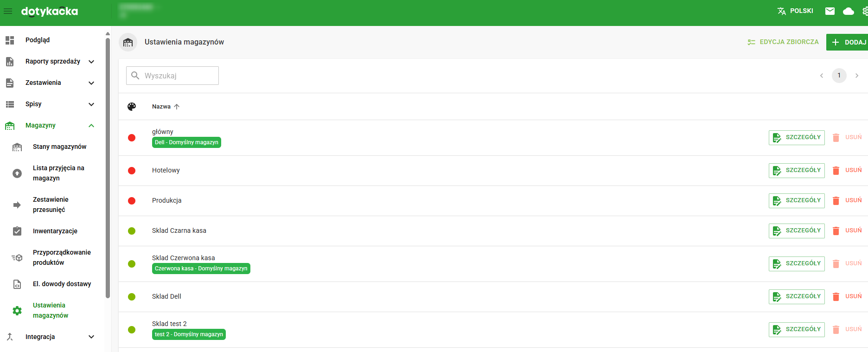
Task: Expand the Raporty sprzedaży menu
Action: click(x=91, y=62)
